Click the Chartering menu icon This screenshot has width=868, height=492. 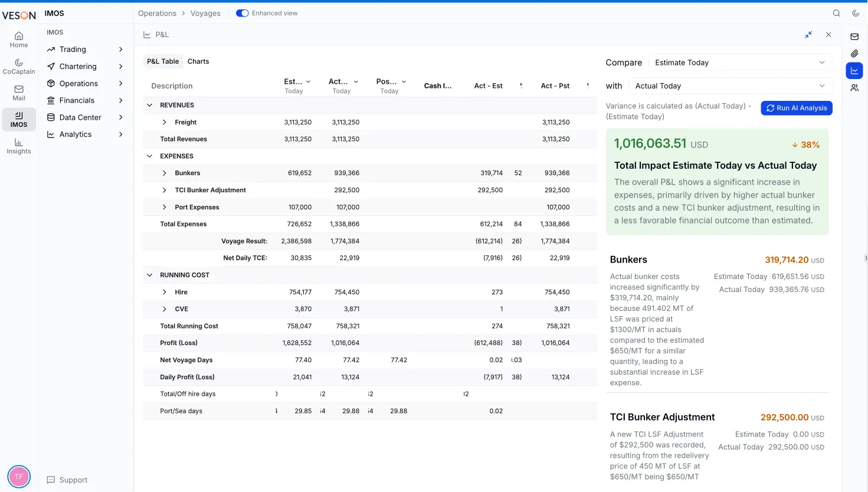click(51, 67)
